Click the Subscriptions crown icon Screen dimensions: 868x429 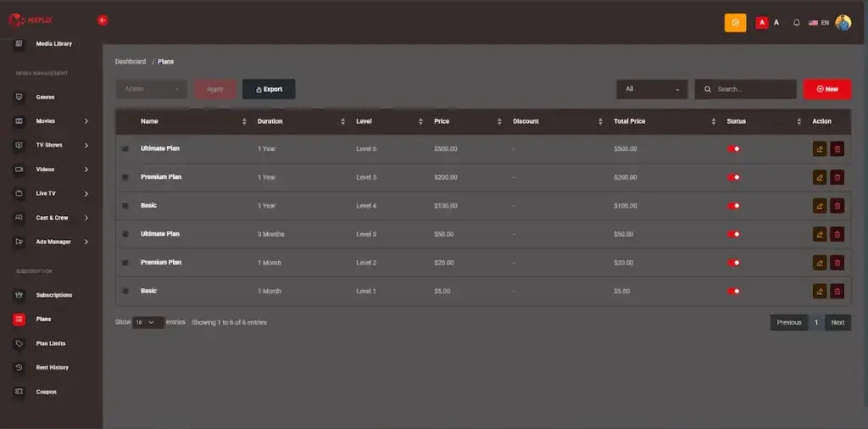point(19,295)
